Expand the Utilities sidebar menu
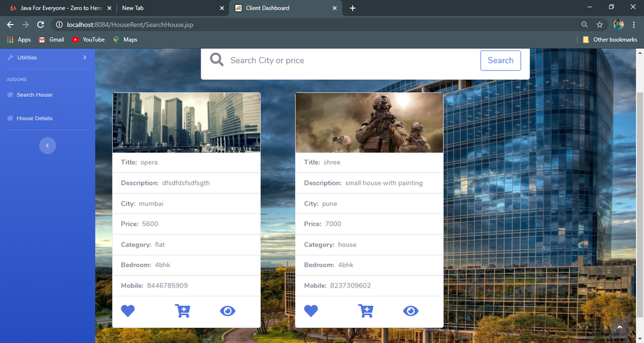This screenshot has height=343, width=644. [47, 57]
